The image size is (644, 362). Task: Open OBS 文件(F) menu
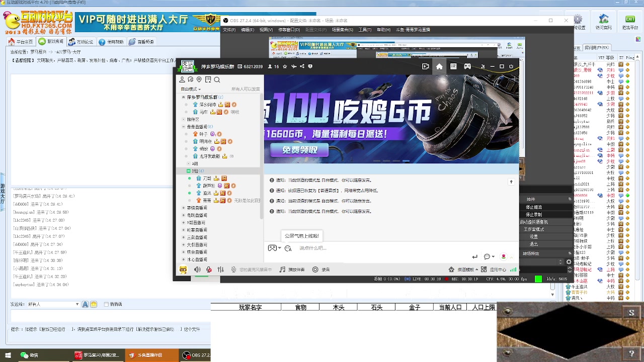click(x=229, y=30)
